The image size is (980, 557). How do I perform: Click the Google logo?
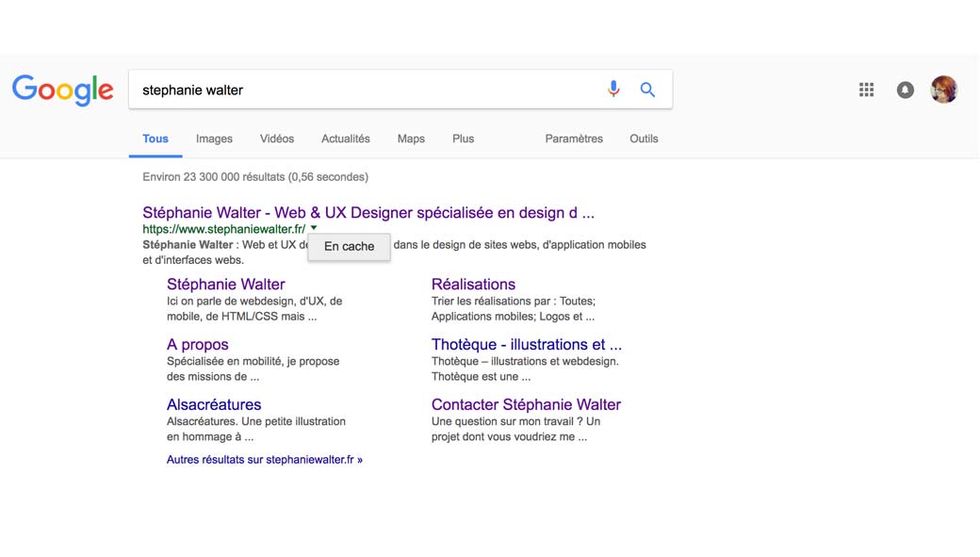pyautogui.click(x=62, y=90)
